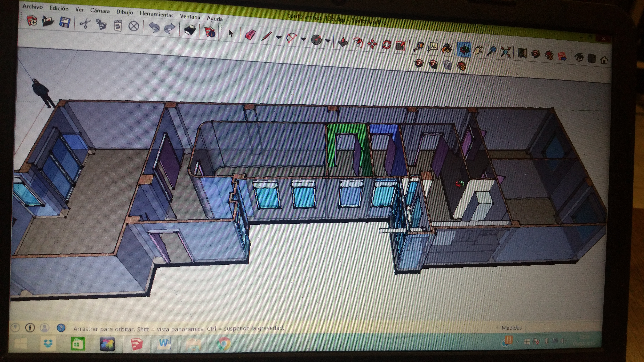Open the Cámara menu
The height and width of the screenshot is (362, 644).
point(100,11)
